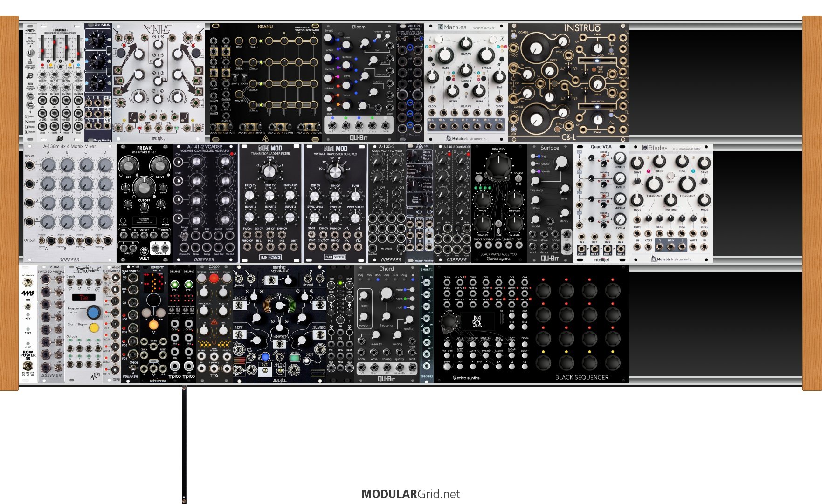822x504 pixels.
Task: Toggle the on switch on Row Power 35
Action: pyautogui.click(x=28, y=306)
